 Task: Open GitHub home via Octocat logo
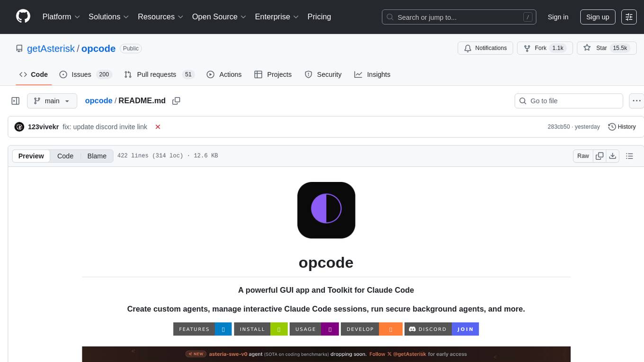click(x=23, y=17)
